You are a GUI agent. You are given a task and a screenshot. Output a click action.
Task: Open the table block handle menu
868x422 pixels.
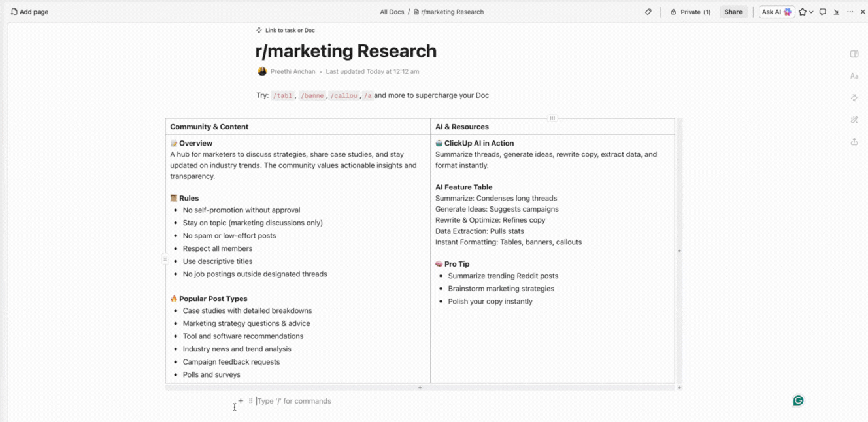[552, 118]
